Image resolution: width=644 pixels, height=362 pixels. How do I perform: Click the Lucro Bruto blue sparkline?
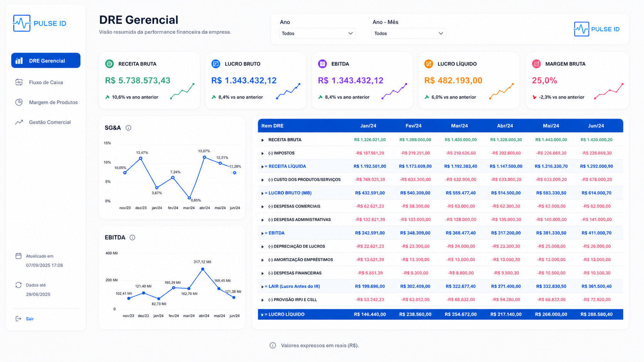coord(288,91)
